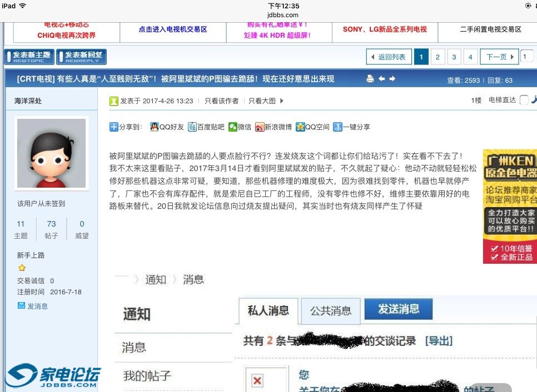Switch to the 公共消息 tab
Screen dimensions: 537x392
pos(330,311)
